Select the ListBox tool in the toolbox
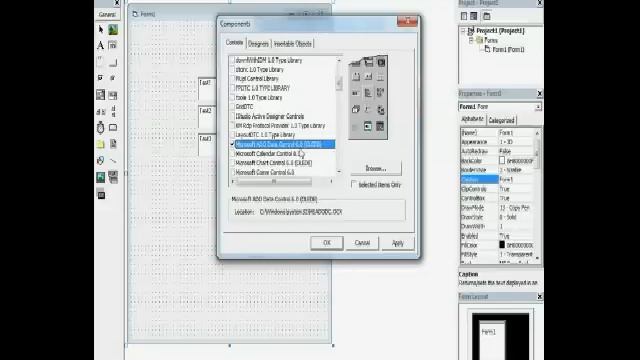 coord(113,95)
